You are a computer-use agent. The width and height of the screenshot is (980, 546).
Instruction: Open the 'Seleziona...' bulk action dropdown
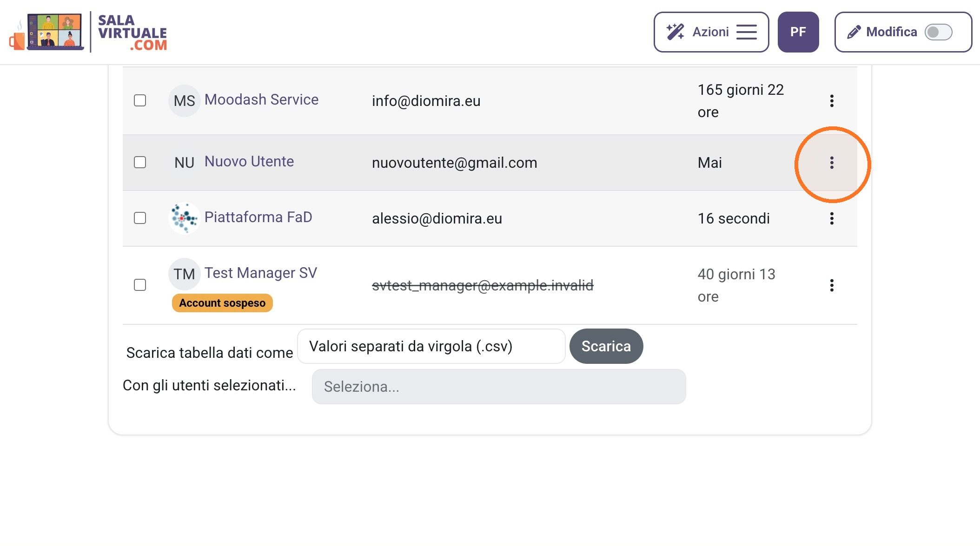499,387
